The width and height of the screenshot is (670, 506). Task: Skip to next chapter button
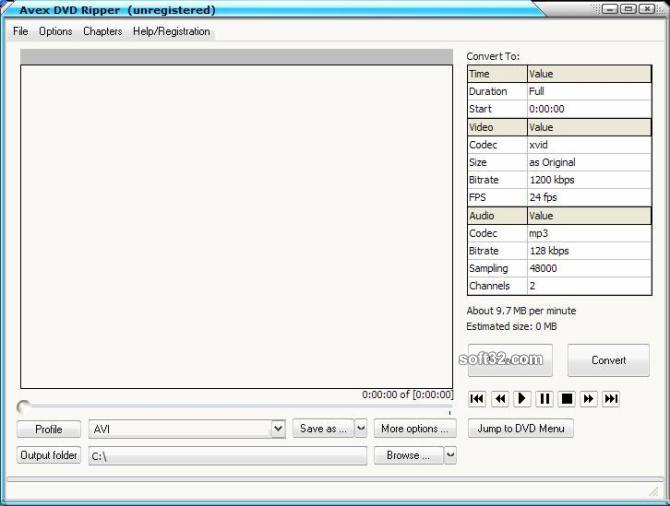(x=611, y=399)
